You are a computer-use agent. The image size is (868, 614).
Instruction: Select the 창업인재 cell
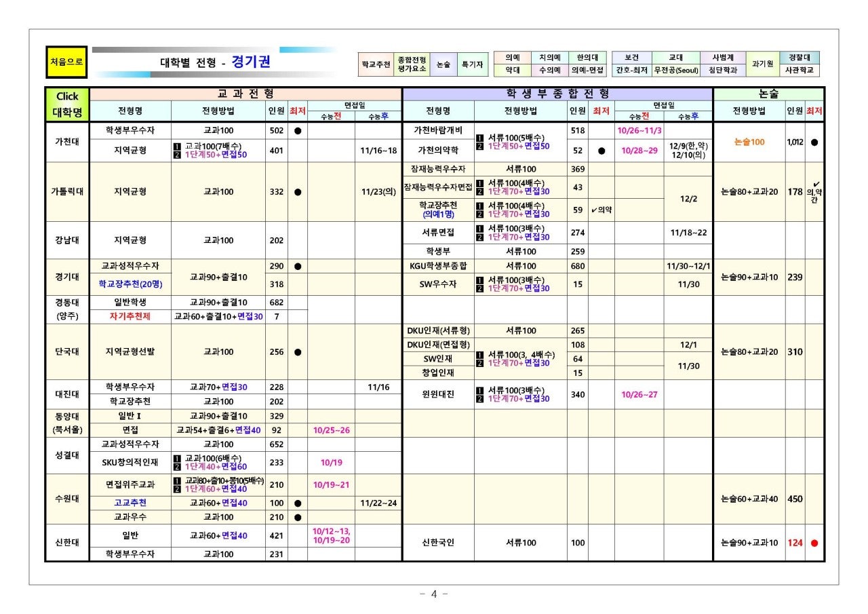pyautogui.click(x=438, y=372)
